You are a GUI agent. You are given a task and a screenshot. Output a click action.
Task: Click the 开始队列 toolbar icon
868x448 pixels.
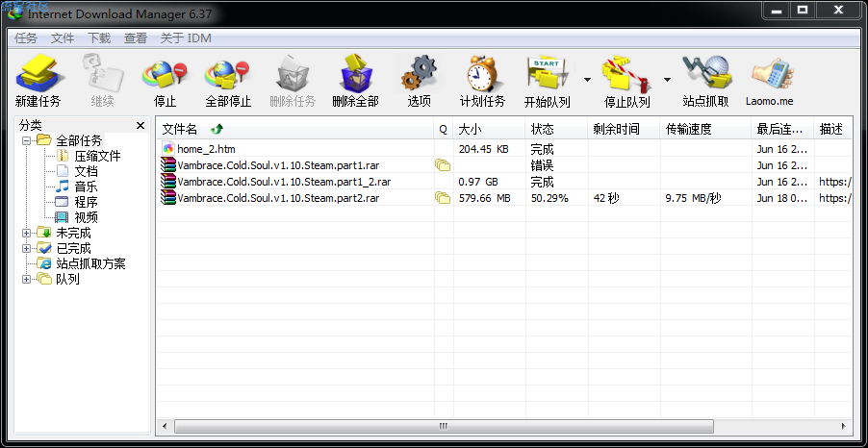[x=547, y=73]
